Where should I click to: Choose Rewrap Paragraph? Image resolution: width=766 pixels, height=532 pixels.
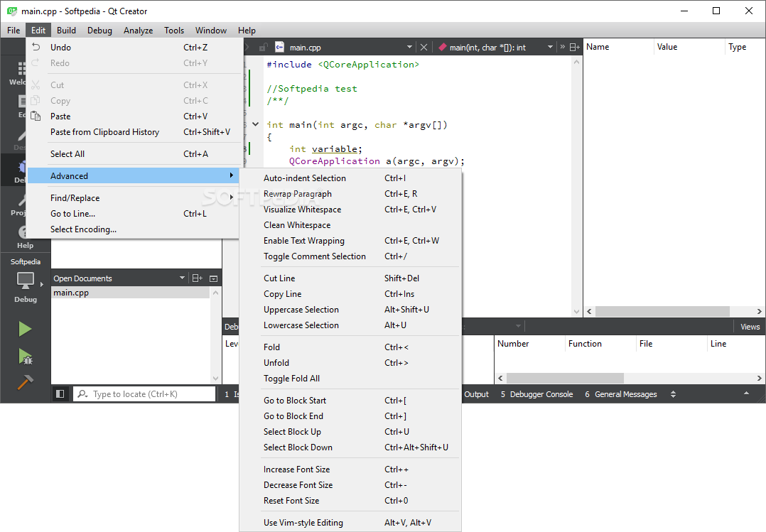(350, 194)
